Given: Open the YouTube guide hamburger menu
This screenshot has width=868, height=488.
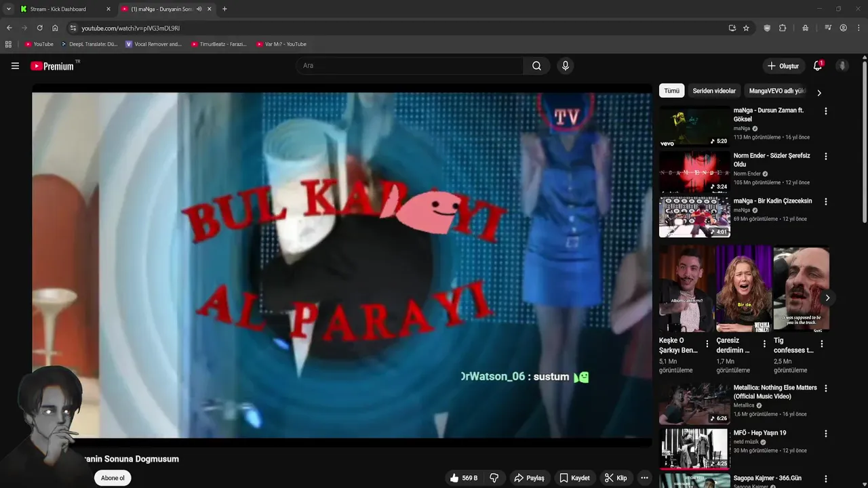Looking at the screenshot, I should [15, 66].
